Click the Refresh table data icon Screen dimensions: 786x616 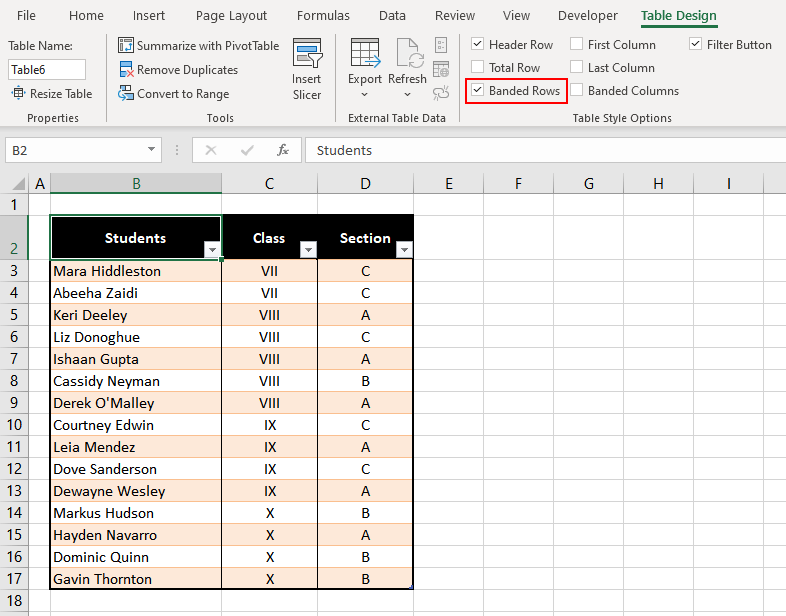pos(410,53)
